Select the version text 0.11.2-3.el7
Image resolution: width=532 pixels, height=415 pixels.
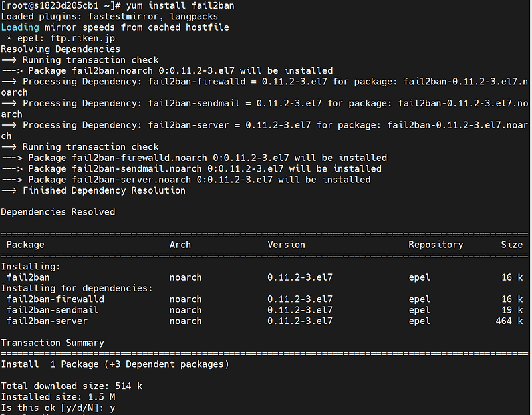301,277
